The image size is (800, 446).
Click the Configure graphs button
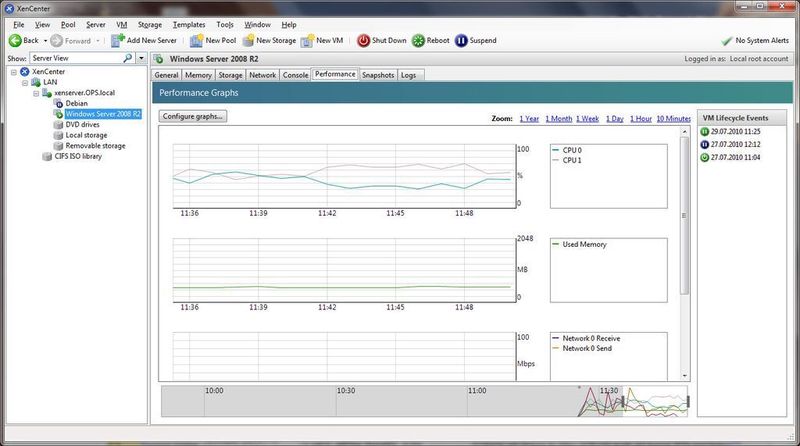coord(192,116)
